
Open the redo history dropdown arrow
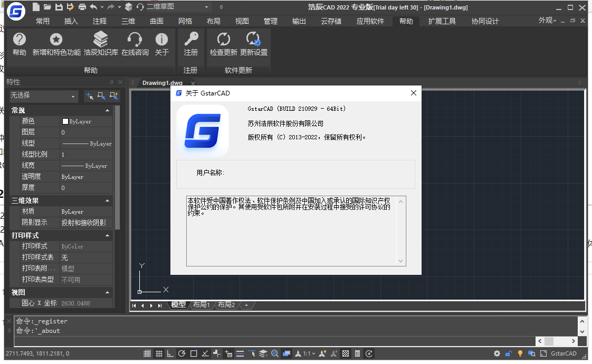point(119,7)
